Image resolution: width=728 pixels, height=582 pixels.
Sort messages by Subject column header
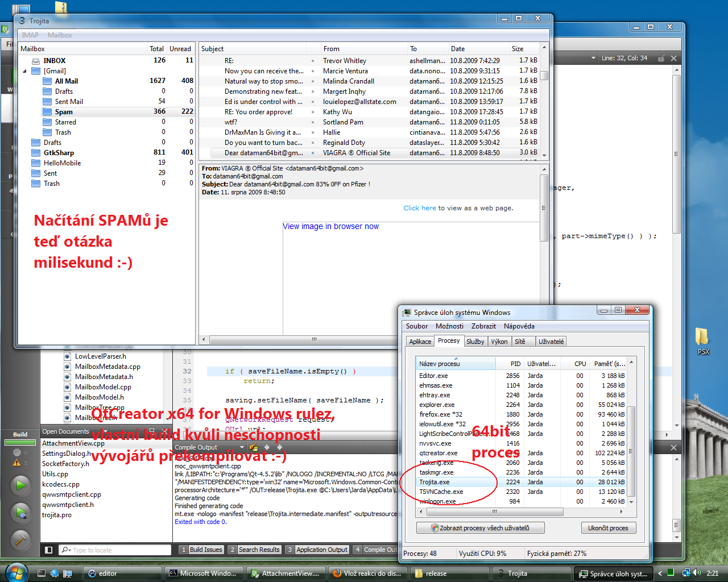(253, 49)
